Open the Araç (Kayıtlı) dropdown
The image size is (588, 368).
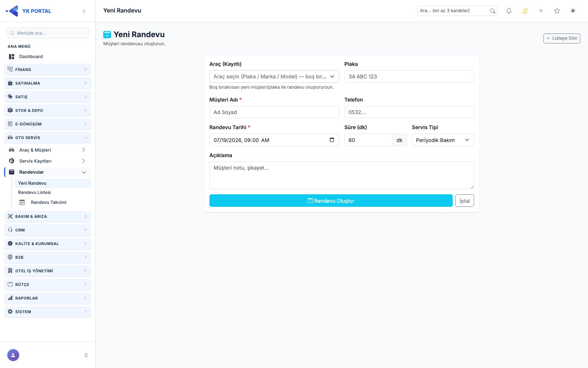point(274,77)
